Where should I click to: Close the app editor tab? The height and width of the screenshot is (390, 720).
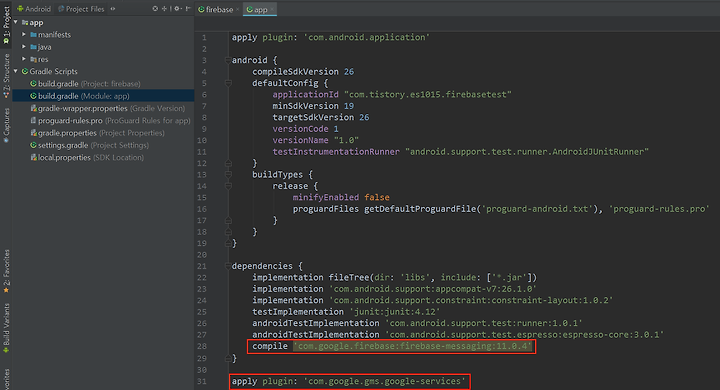tap(272, 9)
